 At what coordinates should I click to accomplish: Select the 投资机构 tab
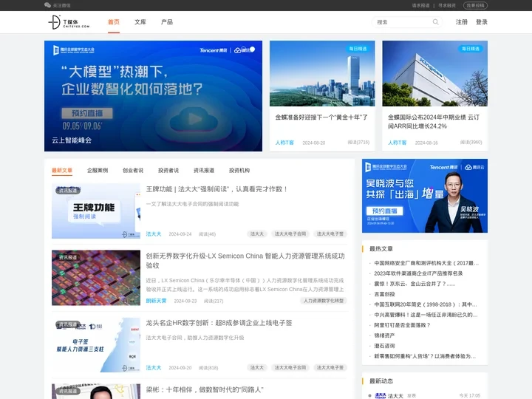239,171
